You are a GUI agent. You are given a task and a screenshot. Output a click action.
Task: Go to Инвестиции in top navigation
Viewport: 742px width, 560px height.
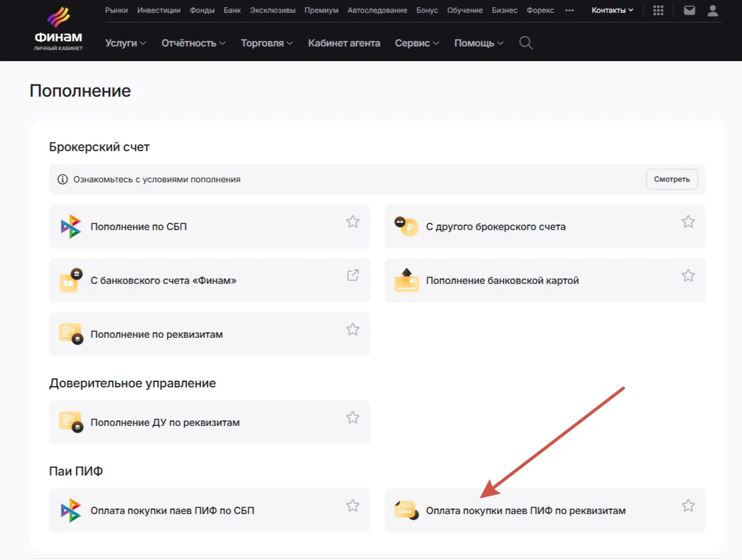coord(159,10)
